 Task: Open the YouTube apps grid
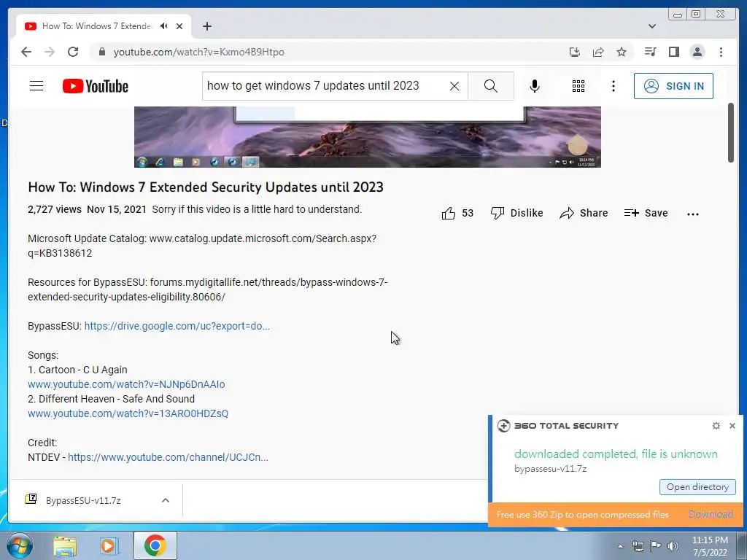pyautogui.click(x=578, y=86)
